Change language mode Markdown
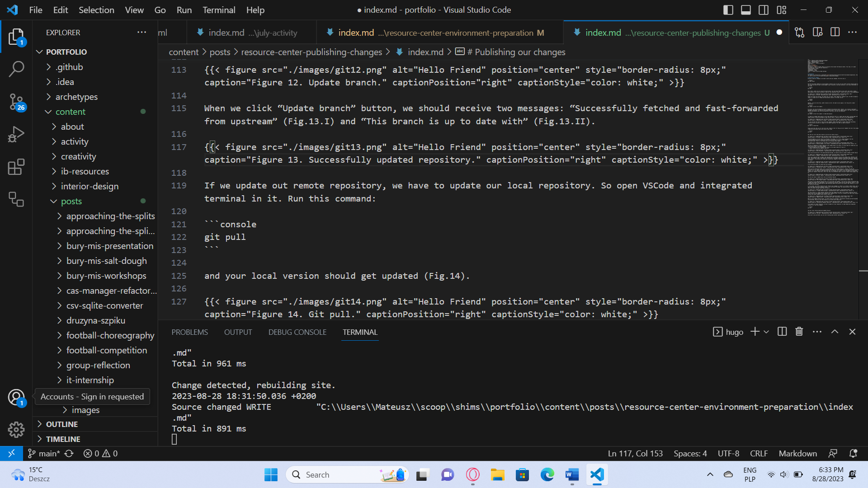Screen dimensions: 868x488 coord(797,453)
